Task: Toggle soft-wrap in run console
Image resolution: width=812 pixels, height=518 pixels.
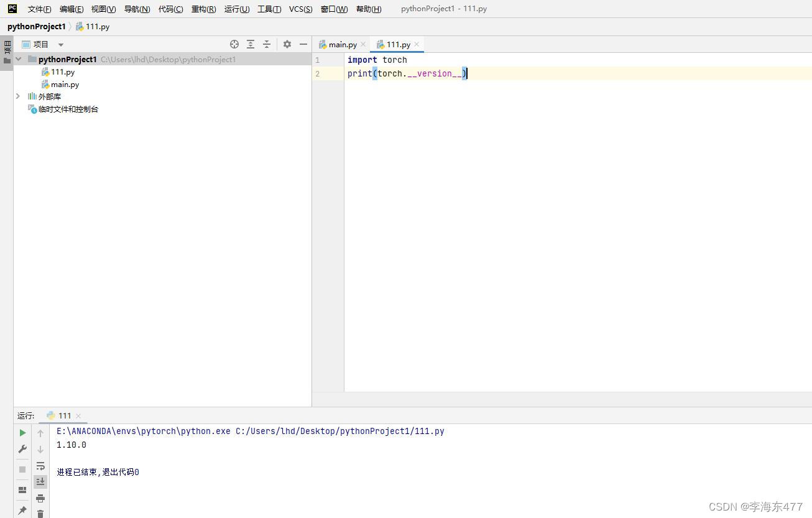Action: 40,466
